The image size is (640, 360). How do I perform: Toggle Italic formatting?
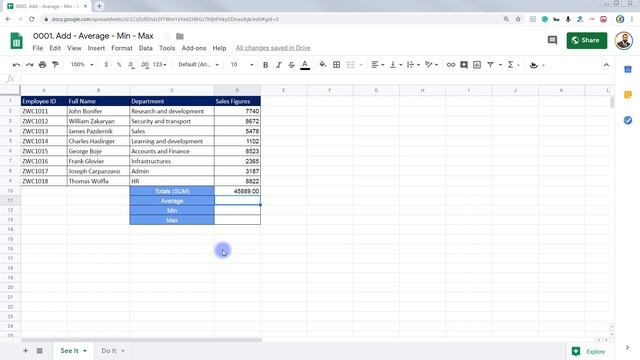[278, 64]
